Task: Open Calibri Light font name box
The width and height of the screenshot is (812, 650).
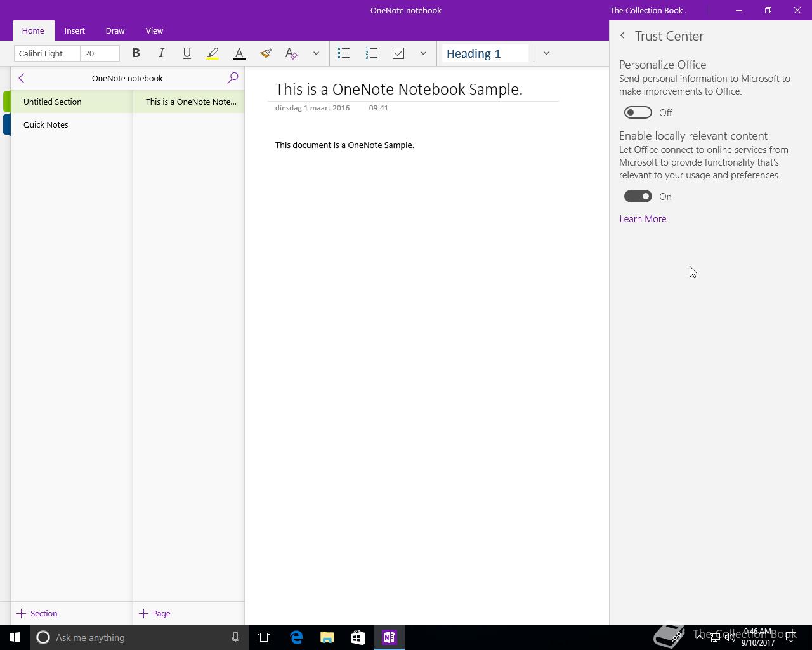Action: (x=47, y=53)
